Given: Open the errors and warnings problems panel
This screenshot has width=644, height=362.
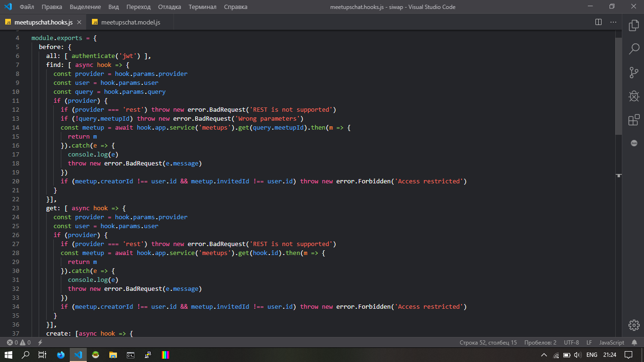Looking at the screenshot, I should [x=19, y=343].
